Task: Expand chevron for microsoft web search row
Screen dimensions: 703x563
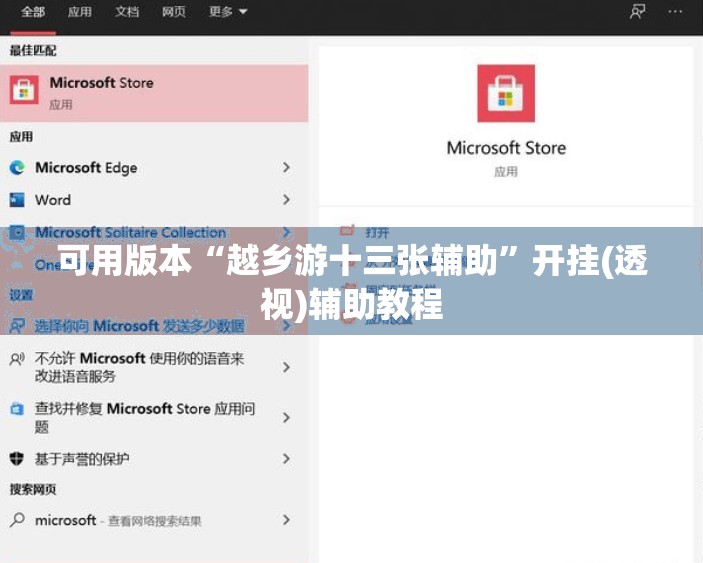Action: [x=286, y=520]
